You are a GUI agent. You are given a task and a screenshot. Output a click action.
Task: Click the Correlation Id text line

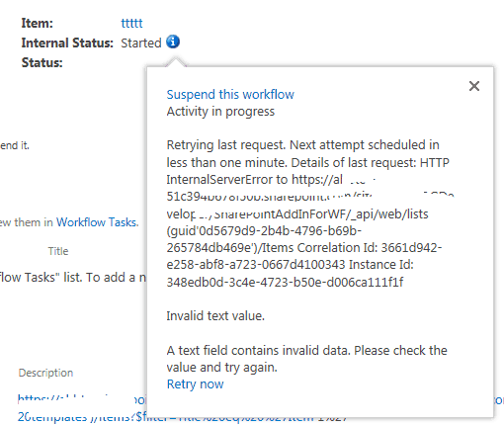point(304,248)
